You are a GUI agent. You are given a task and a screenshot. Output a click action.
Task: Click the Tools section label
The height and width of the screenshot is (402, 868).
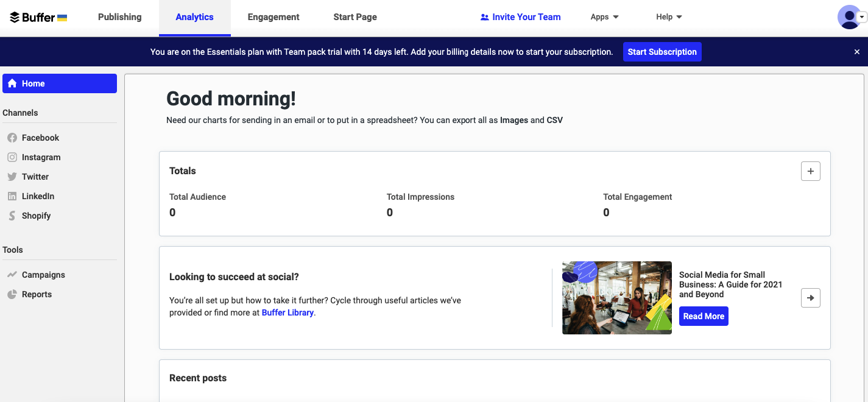[x=13, y=250]
